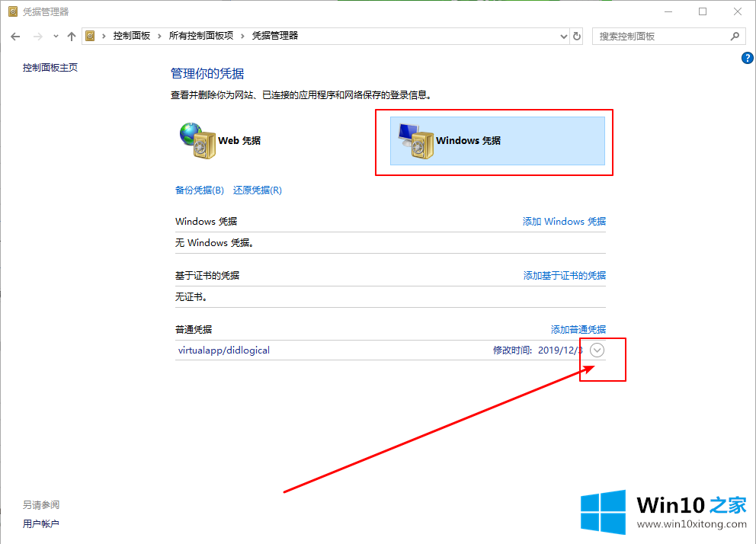Select the Windows 凭据 vault icon
The height and width of the screenshot is (544, 756).
415,141
